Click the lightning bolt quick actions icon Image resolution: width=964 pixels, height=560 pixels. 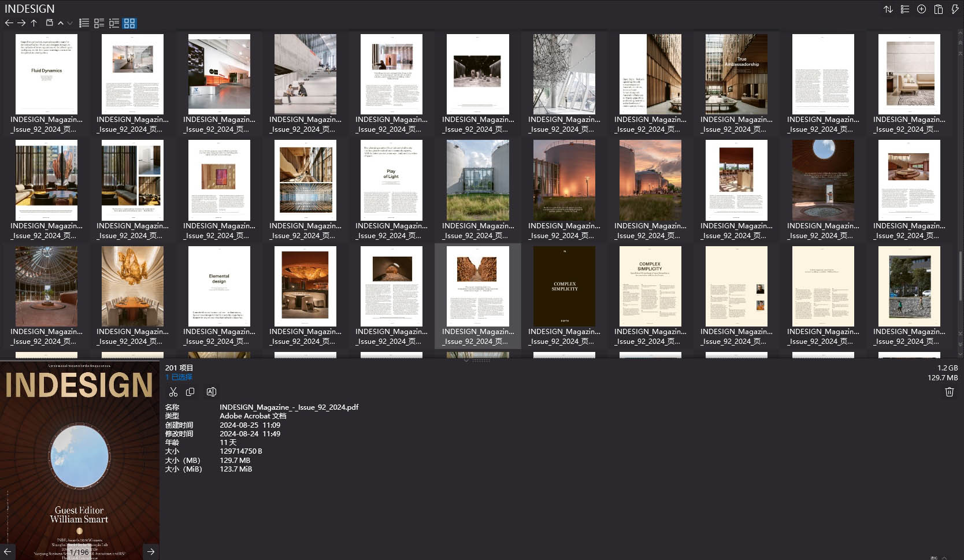coord(955,9)
